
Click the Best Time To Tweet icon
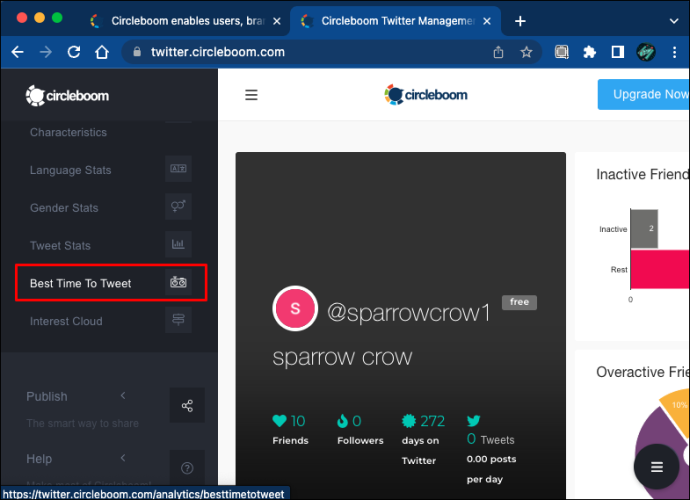coord(178,282)
